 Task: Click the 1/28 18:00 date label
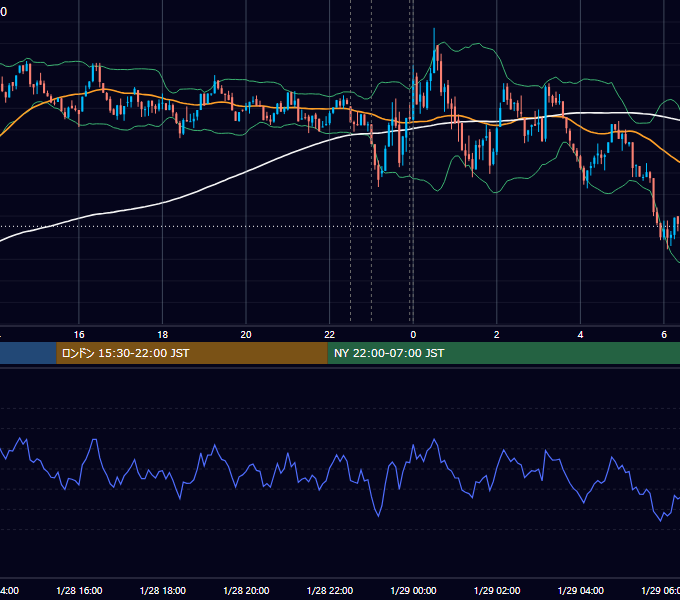coord(163,590)
